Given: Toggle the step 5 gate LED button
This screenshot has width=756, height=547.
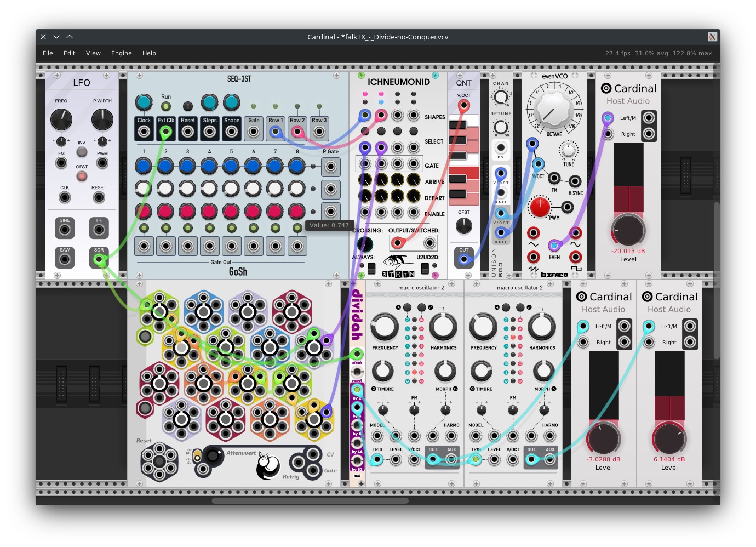Looking at the screenshot, I should pos(231,228).
